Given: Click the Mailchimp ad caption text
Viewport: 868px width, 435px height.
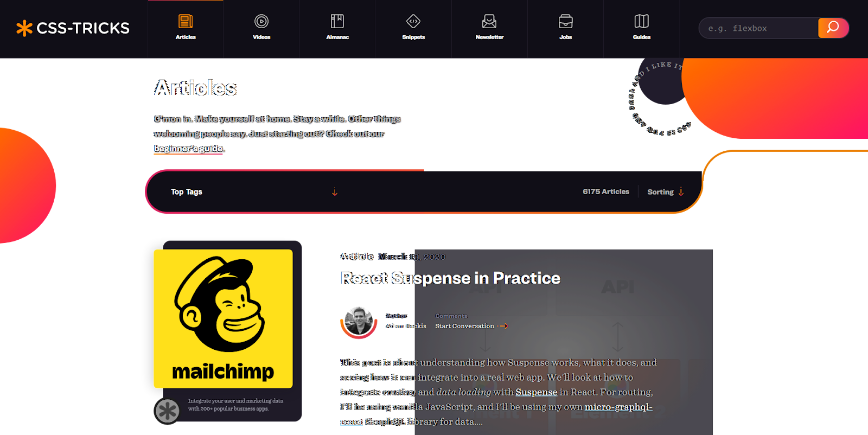Looking at the screenshot, I should point(235,405).
